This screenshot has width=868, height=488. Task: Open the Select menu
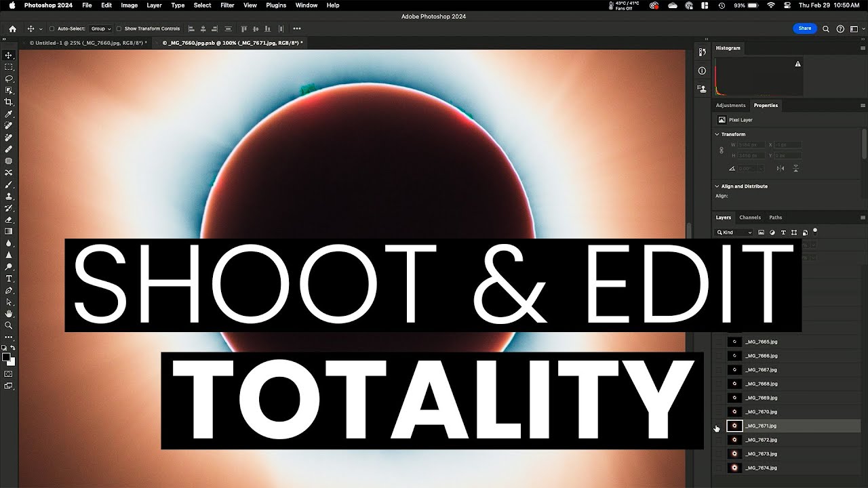pyautogui.click(x=202, y=5)
